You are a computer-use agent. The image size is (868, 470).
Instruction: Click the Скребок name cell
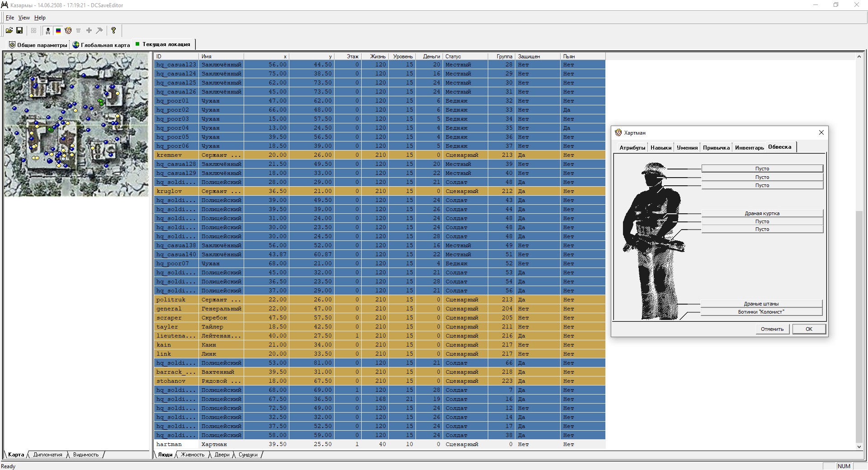pos(222,318)
